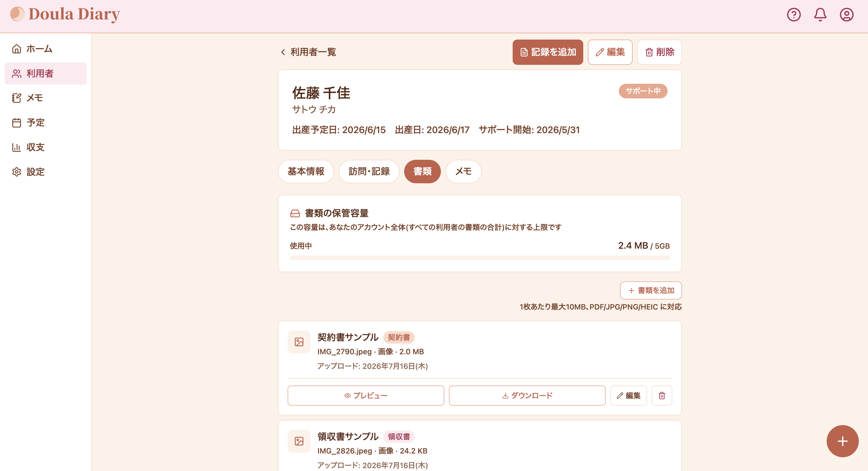
Task: Select the 書類 tab
Action: click(x=422, y=171)
